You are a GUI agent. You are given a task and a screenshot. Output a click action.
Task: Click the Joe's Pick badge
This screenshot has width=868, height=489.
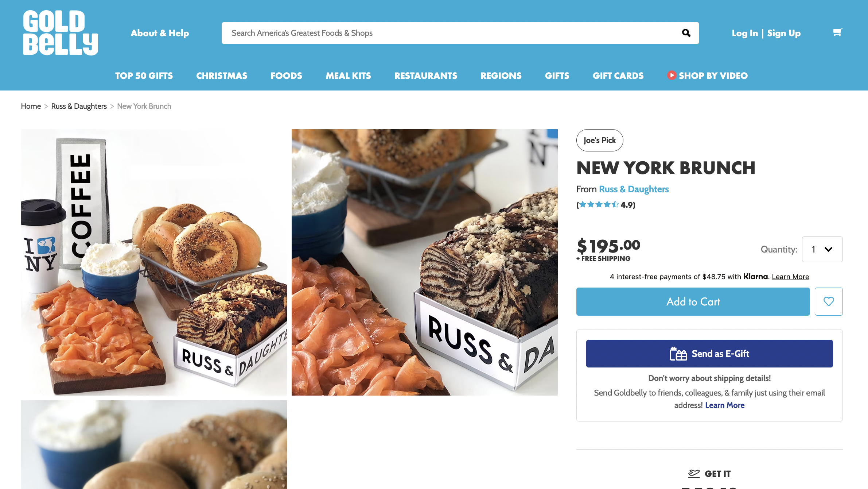pos(600,140)
